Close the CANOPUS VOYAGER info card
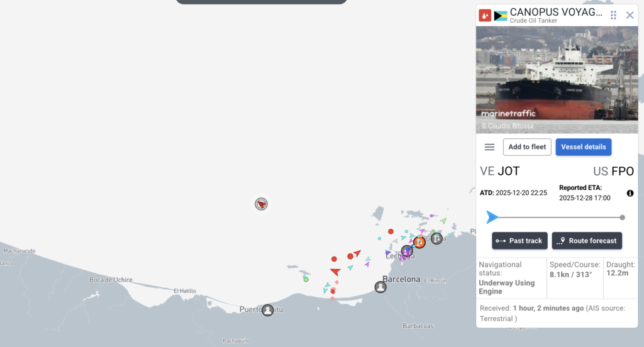644x347 pixels. click(630, 15)
